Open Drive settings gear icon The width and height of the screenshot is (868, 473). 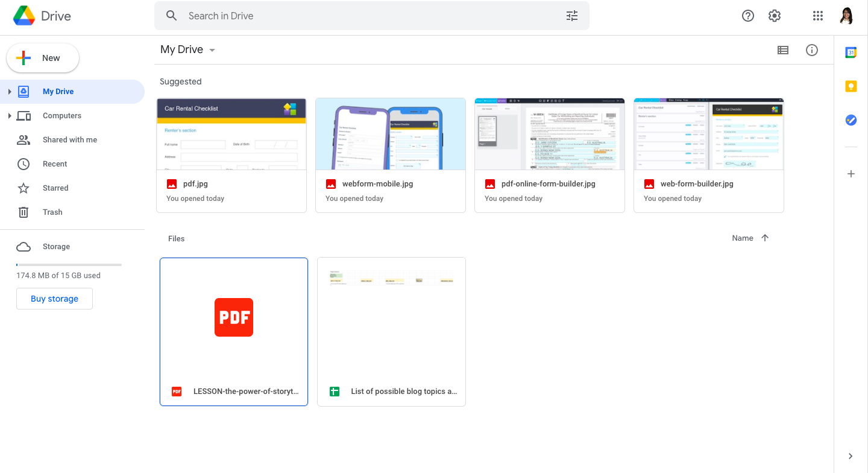coord(775,16)
